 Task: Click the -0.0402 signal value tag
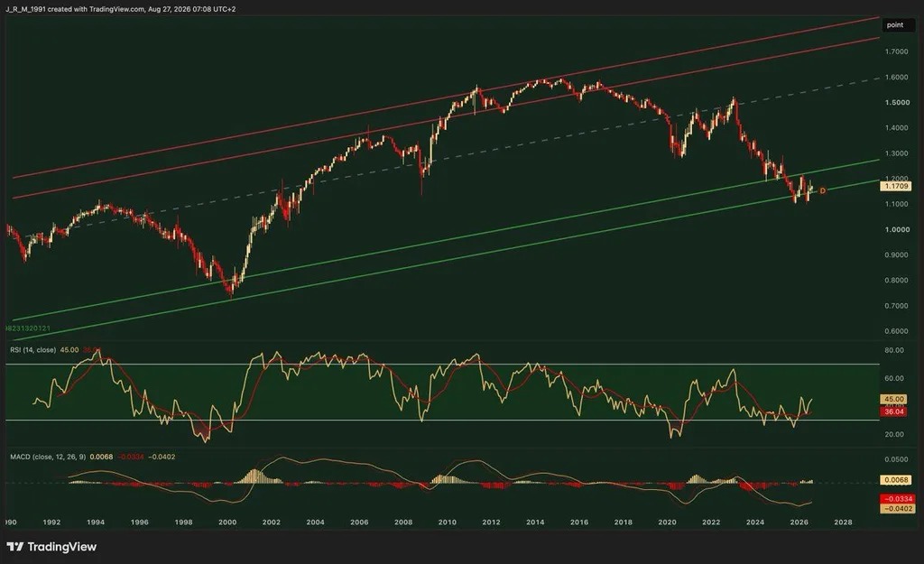898,508
